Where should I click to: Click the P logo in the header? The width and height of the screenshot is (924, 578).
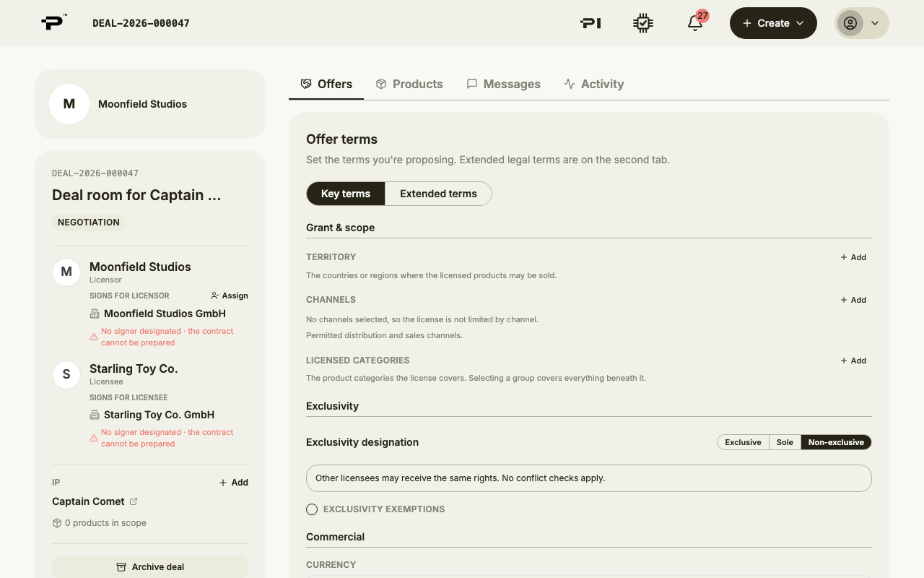coord(53,22)
